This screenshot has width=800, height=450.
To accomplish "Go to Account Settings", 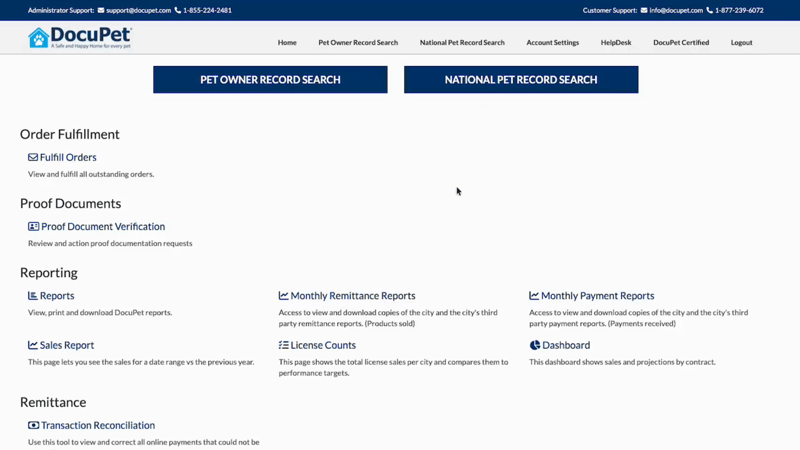I will (x=553, y=42).
